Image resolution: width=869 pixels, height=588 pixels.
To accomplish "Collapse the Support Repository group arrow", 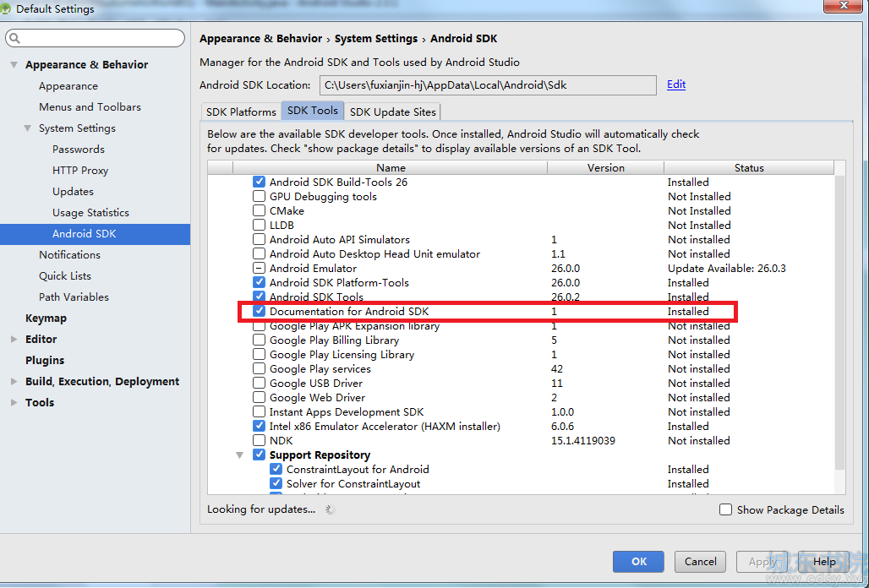I will click(239, 455).
